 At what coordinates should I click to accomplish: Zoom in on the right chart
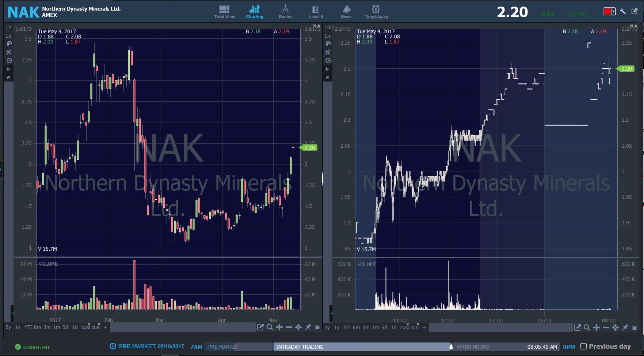click(x=597, y=327)
